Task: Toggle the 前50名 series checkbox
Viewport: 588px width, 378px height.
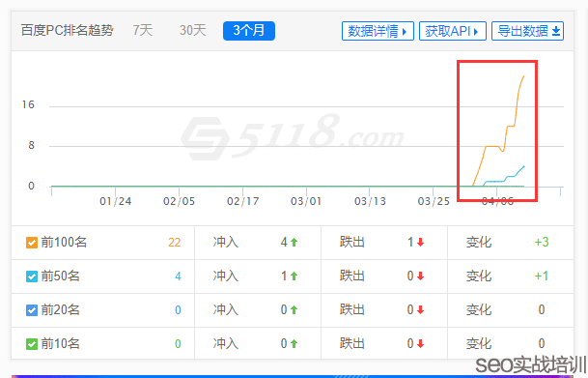Action: pos(32,276)
